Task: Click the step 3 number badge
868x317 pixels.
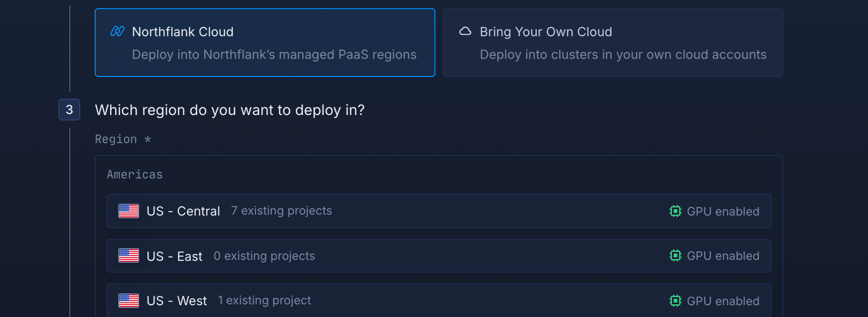Action: pyautogui.click(x=69, y=110)
